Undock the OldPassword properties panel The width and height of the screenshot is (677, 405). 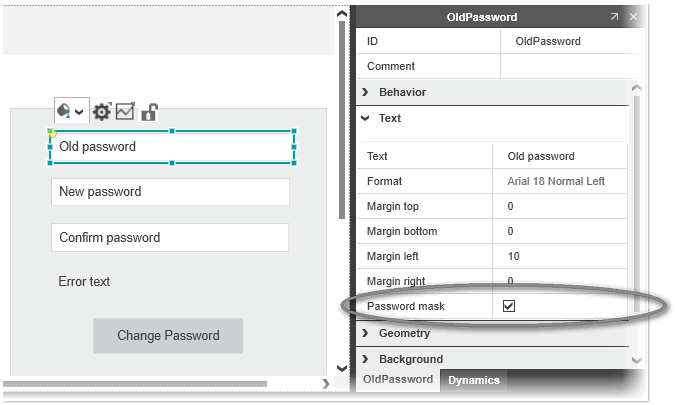coord(614,17)
